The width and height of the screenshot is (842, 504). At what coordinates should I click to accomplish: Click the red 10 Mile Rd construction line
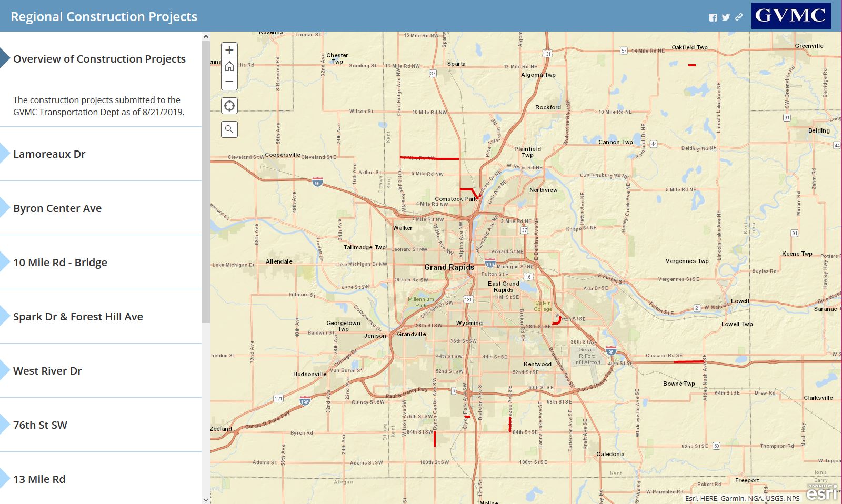coord(429,158)
